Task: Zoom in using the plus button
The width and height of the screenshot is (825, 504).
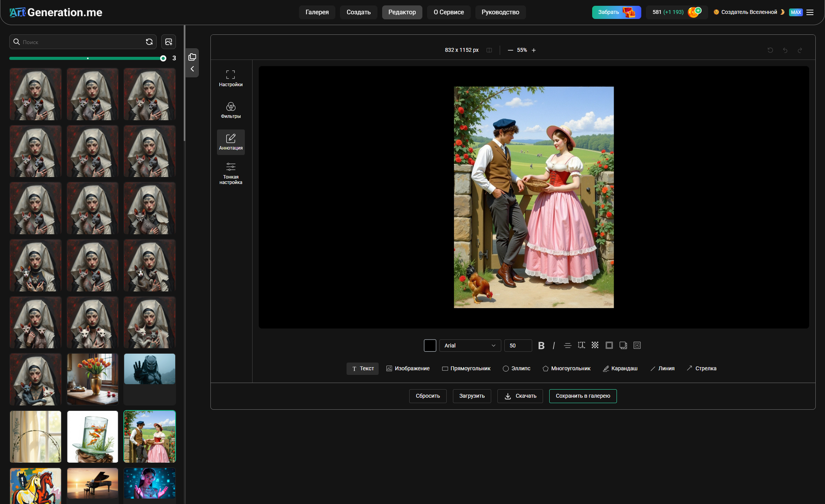Action: coord(534,50)
